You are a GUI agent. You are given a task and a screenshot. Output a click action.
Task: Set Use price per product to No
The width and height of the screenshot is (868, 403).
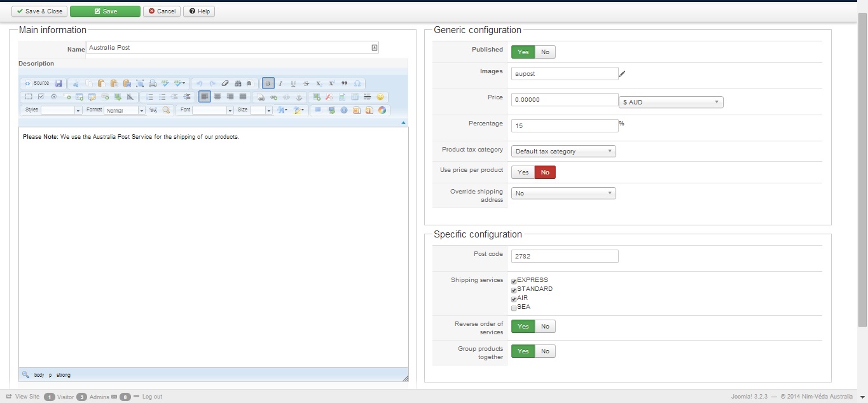coord(545,172)
